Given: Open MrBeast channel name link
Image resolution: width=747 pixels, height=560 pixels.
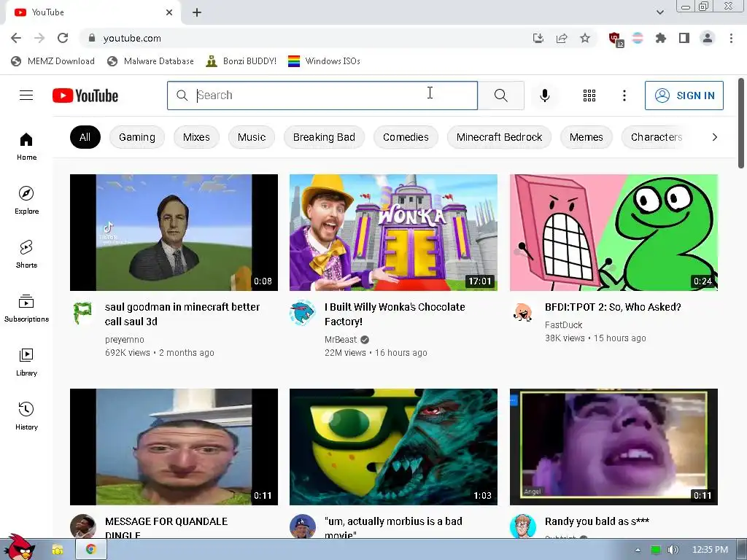Looking at the screenshot, I should click(x=341, y=340).
